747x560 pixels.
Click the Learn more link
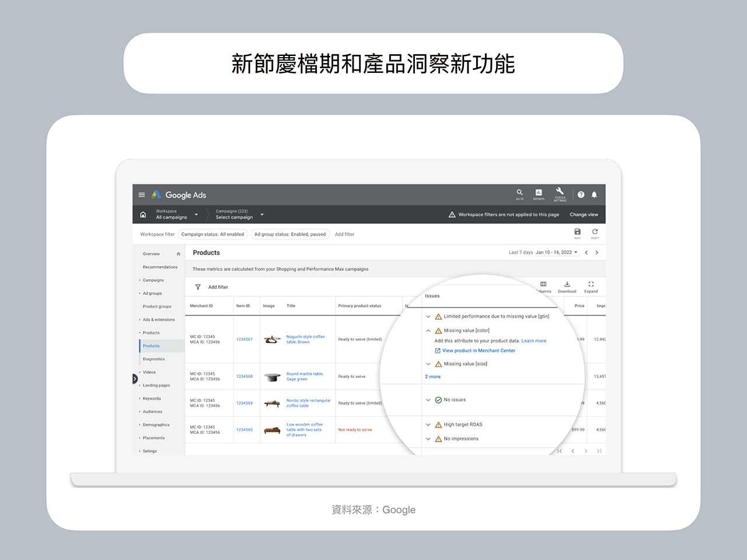coord(534,341)
